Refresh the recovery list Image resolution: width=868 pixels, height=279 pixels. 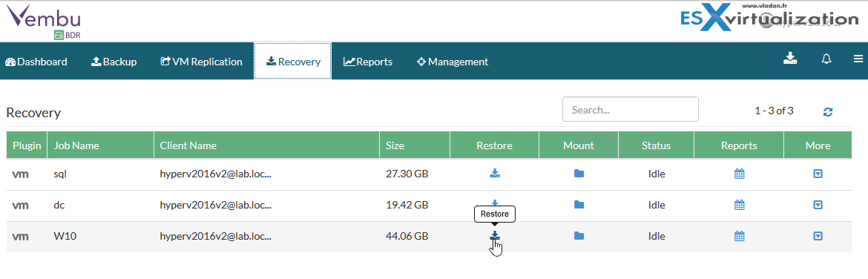[x=828, y=112]
